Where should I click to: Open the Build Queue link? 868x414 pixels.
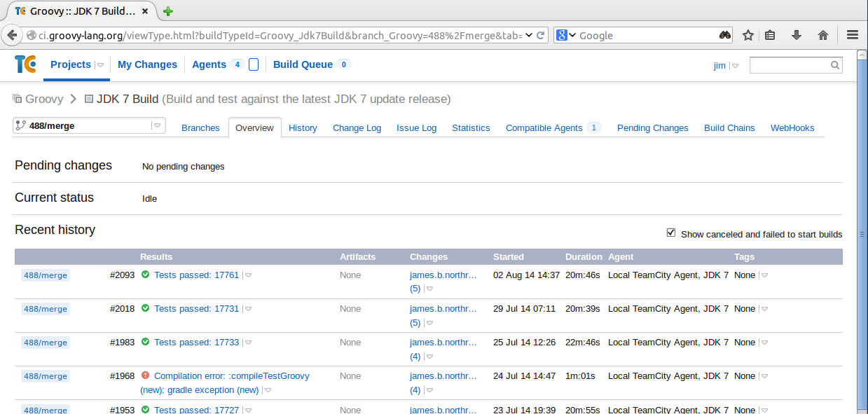click(303, 64)
